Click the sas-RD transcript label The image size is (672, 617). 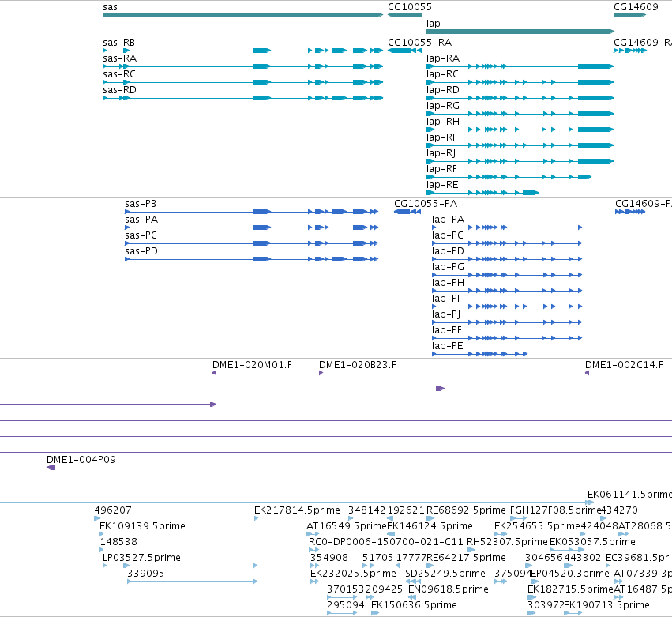pos(119,90)
